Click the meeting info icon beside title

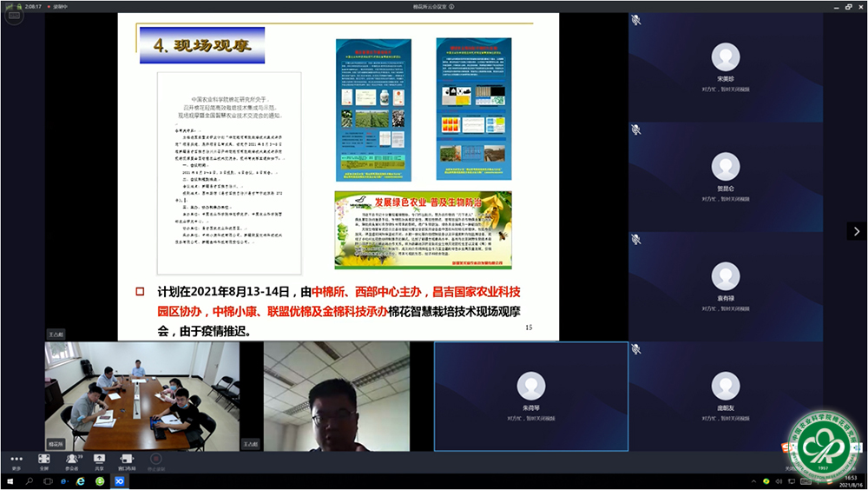tap(451, 6)
